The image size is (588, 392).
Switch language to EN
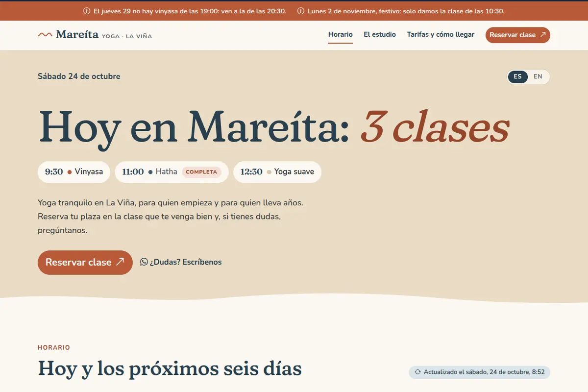538,76
